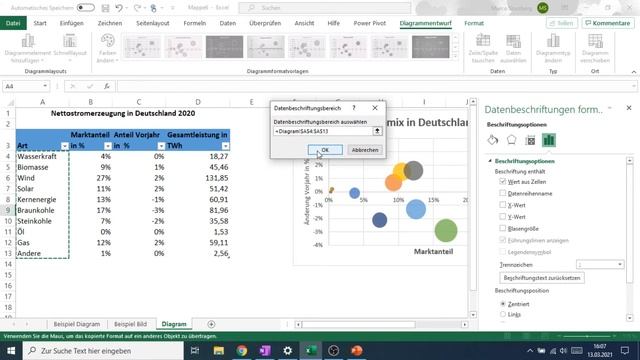Viewport: 640px width, 360px height.
Task: Toggle Automatisches Speichern switch
Action: 85,8
